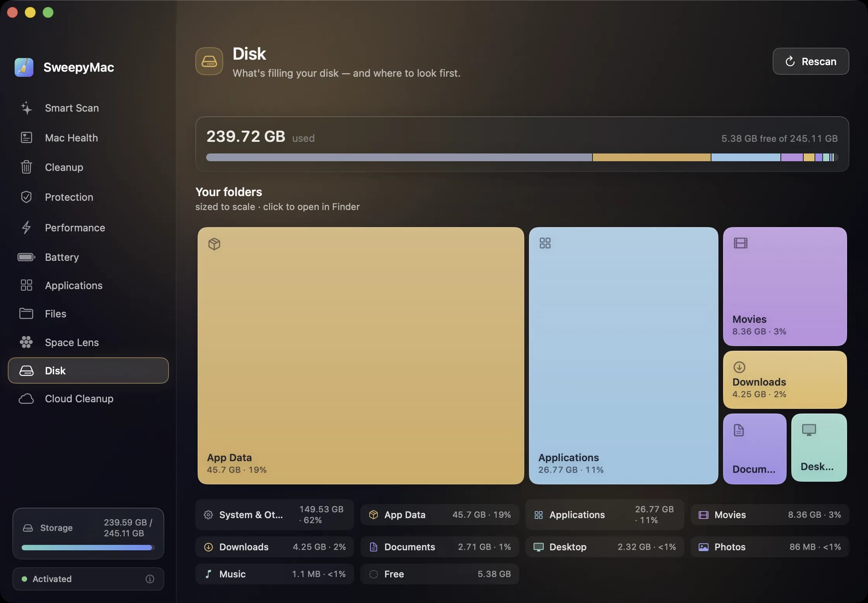Click the Disk header drive icon
This screenshot has width=868, height=603.
click(209, 61)
